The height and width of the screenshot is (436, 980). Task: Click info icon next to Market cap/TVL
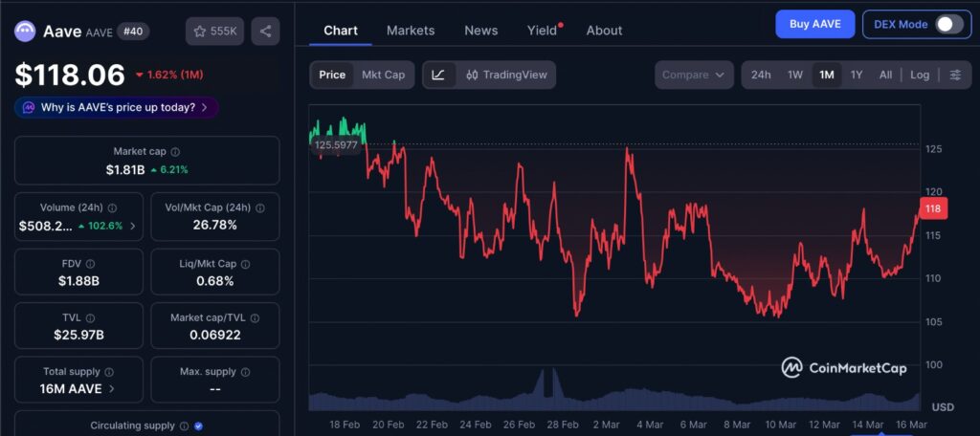255,318
